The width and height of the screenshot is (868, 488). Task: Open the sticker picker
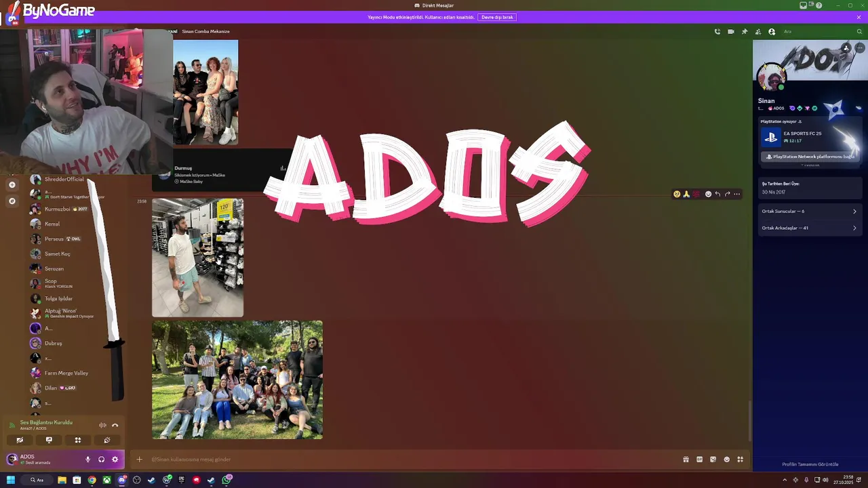(713, 459)
